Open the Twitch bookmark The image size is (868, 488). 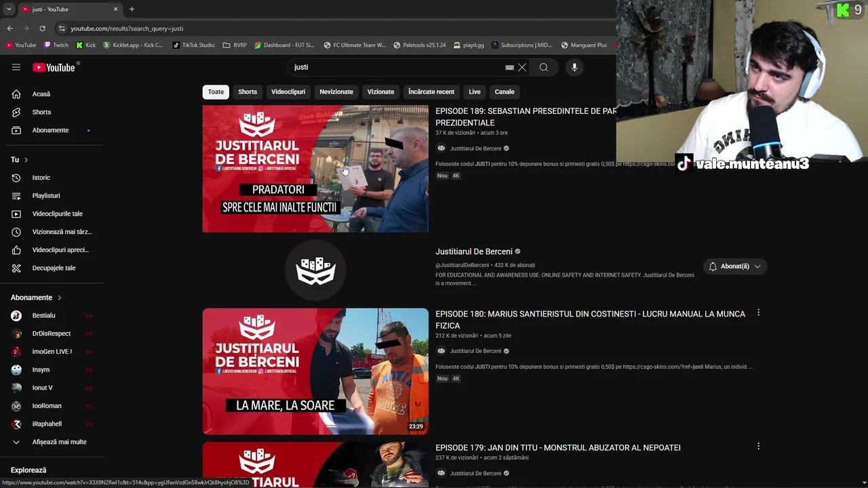pos(56,45)
